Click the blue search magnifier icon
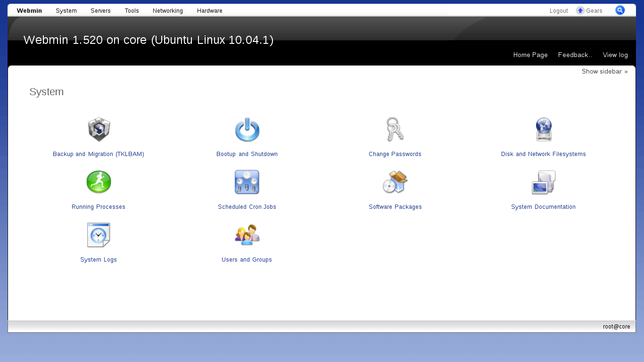The width and height of the screenshot is (644, 362). 620,10
